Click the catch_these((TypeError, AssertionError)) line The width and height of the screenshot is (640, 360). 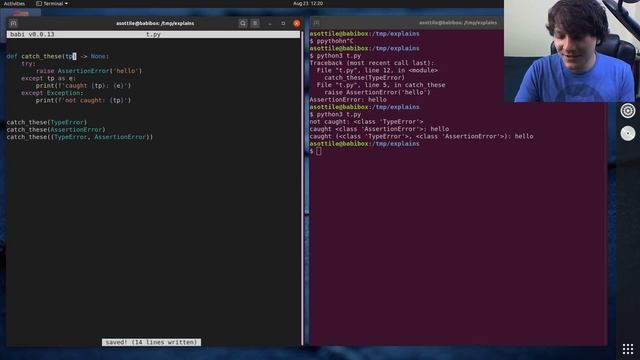[x=80, y=137]
